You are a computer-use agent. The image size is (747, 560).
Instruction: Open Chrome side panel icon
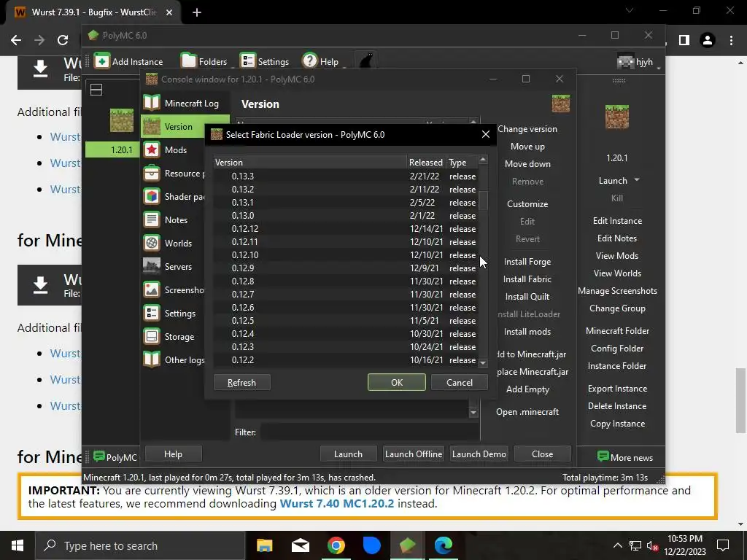(x=684, y=40)
